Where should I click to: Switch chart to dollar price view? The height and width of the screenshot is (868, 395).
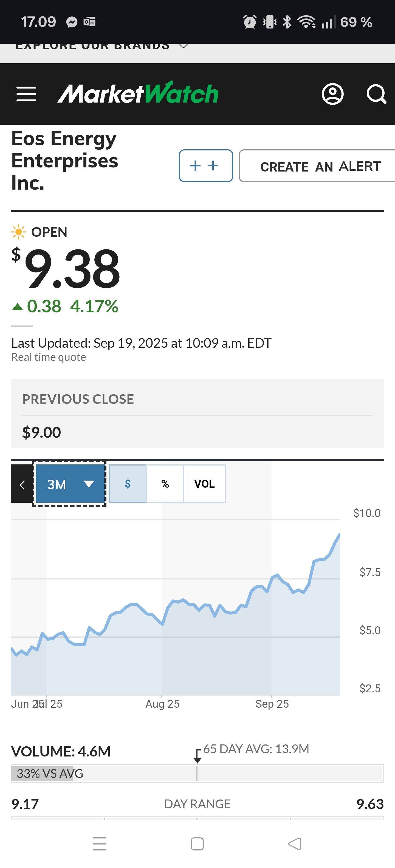point(128,484)
